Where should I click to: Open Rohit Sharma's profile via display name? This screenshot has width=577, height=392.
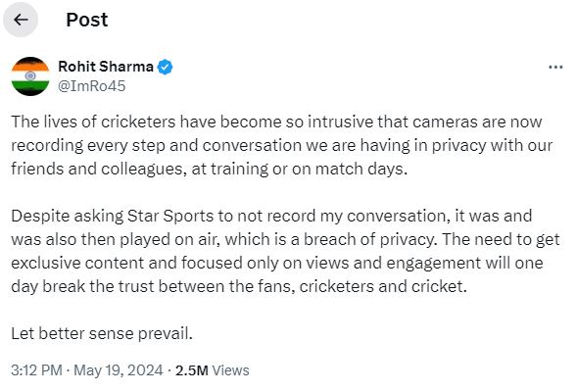point(106,67)
